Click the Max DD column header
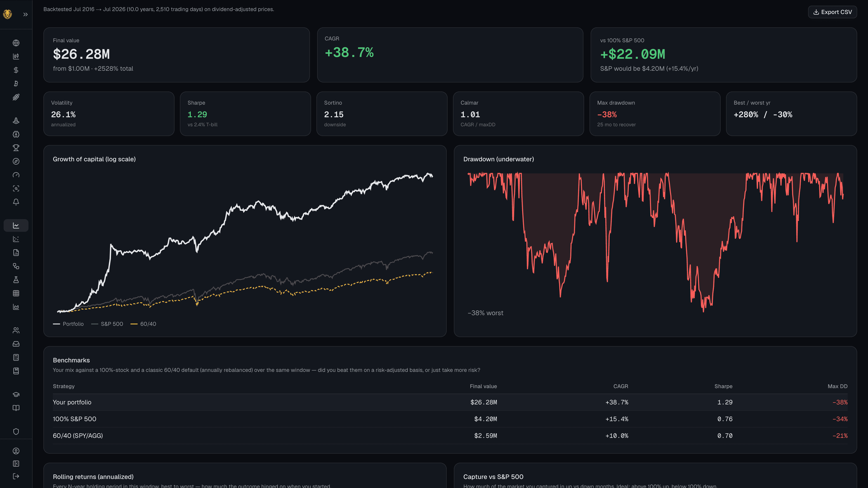Screen dimensions: 868x488 pyautogui.click(x=838, y=386)
